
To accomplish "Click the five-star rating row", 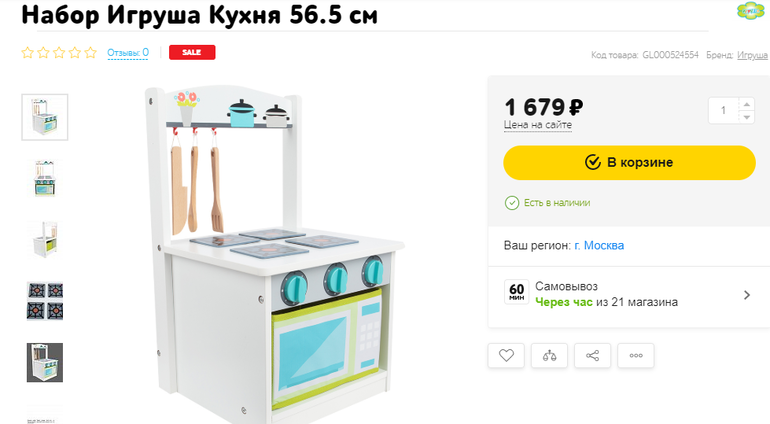I will coord(59,53).
